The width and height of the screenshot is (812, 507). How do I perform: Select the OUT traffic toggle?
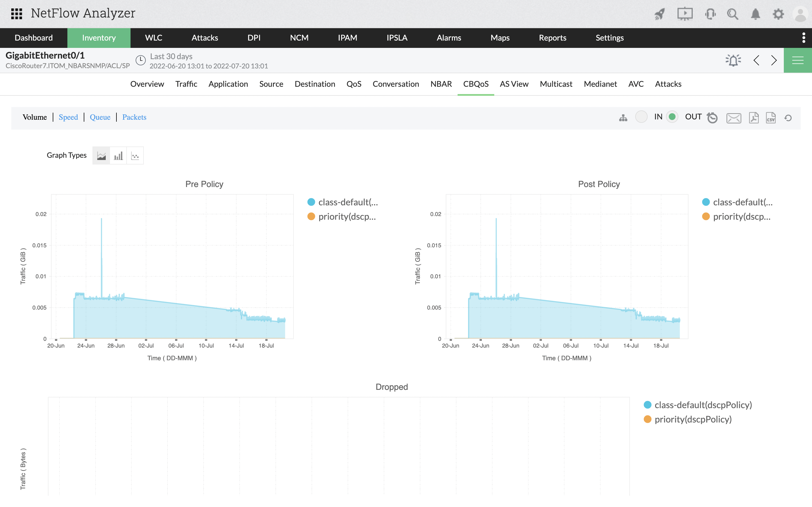pyautogui.click(x=672, y=117)
